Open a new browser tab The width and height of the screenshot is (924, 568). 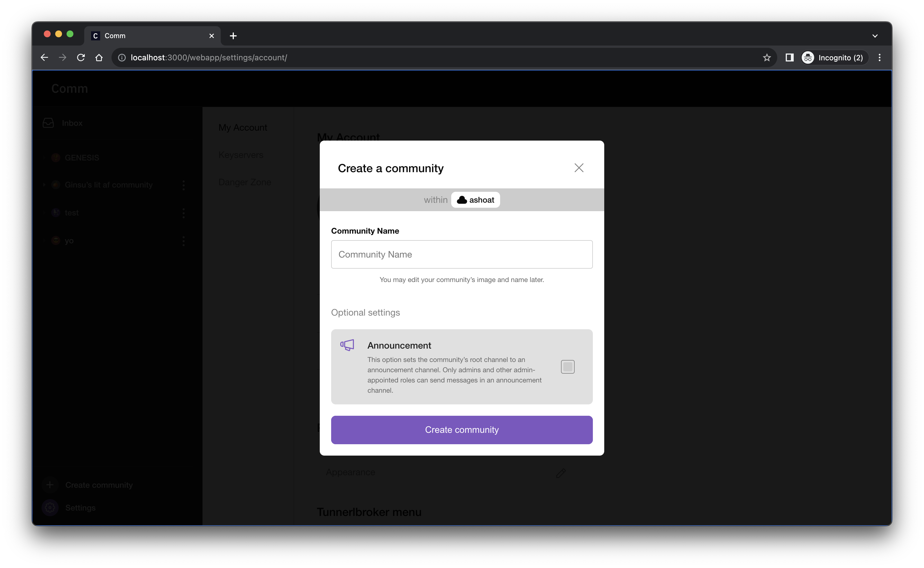pyautogui.click(x=233, y=36)
